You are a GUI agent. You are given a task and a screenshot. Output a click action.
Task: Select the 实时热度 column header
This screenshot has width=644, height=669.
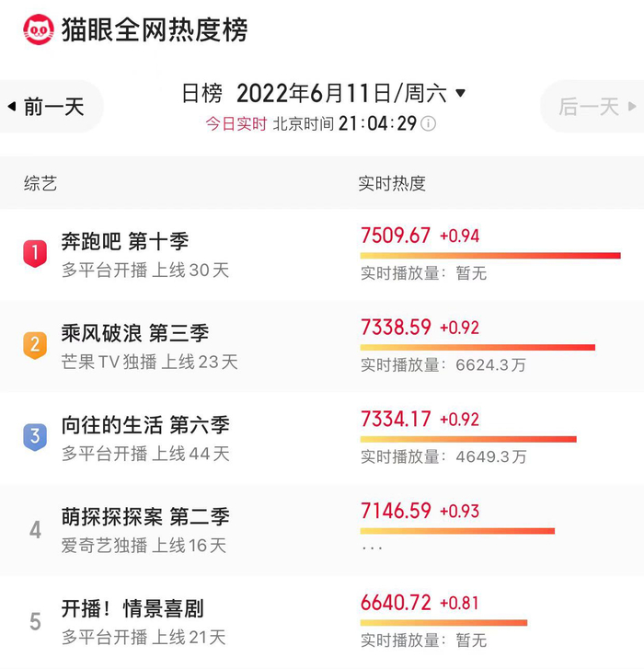[x=392, y=183]
